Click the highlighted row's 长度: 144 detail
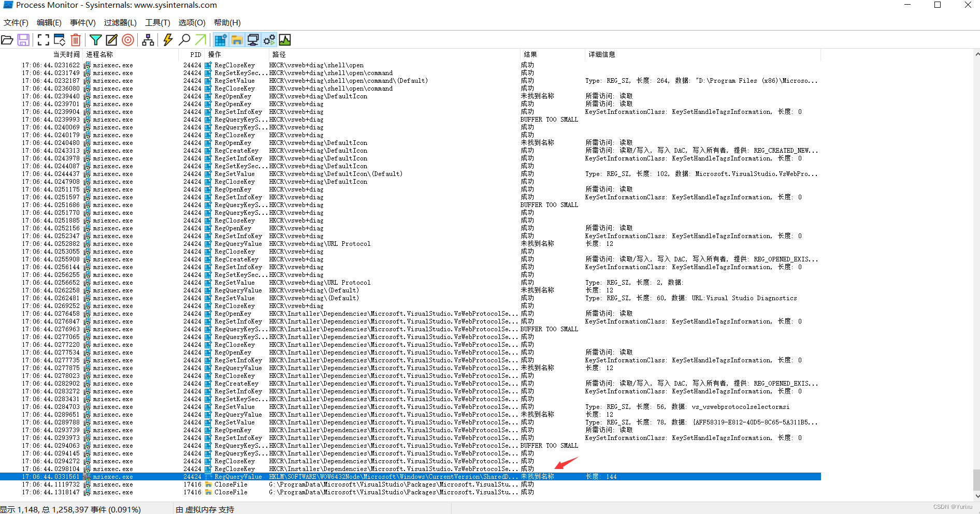The image size is (980, 514). click(x=601, y=477)
